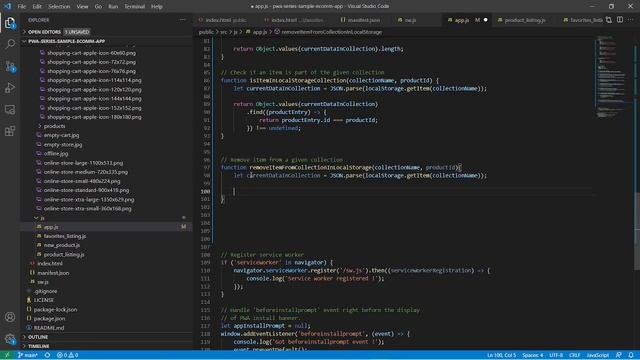This screenshot has height=360, width=640.
Task: Open the Edit menu
Action: [x=37, y=7]
